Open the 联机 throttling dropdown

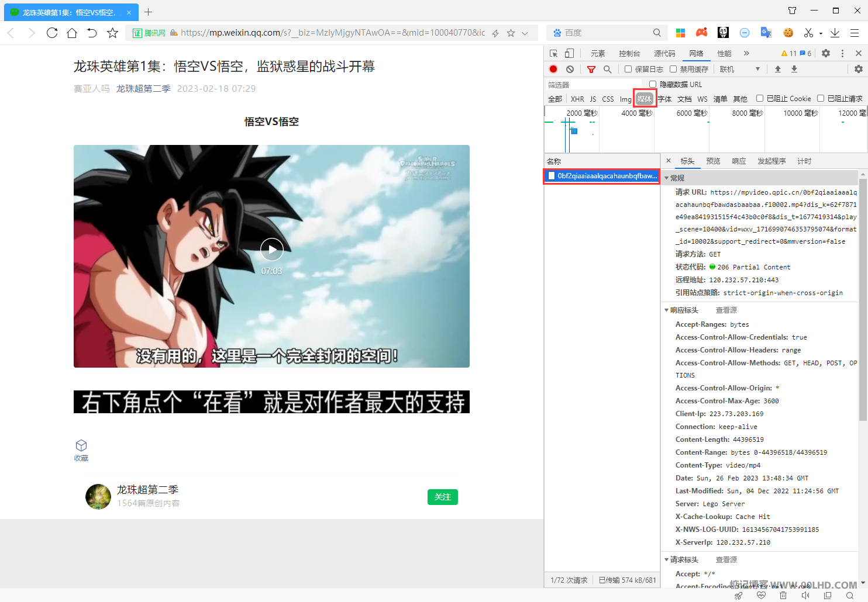(740, 69)
